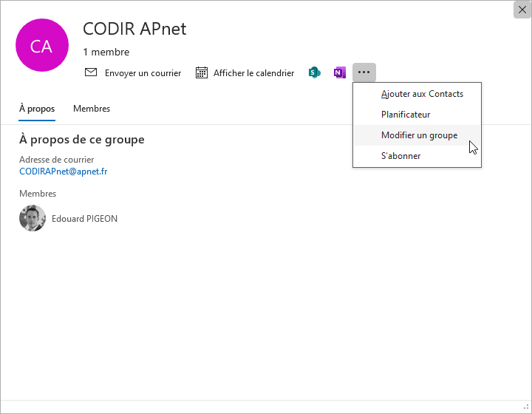Select Modifier un groupe option
This screenshot has width=532, height=414.
pos(417,135)
